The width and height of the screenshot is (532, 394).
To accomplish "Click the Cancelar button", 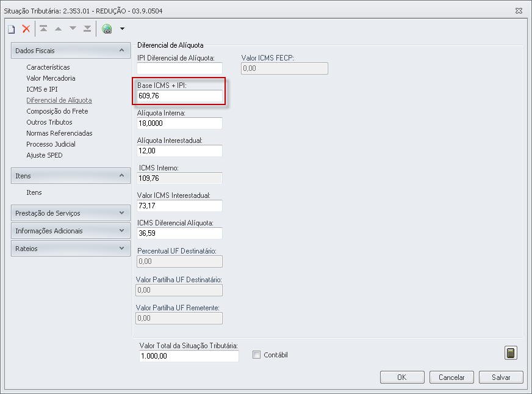I will [x=451, y=378].
